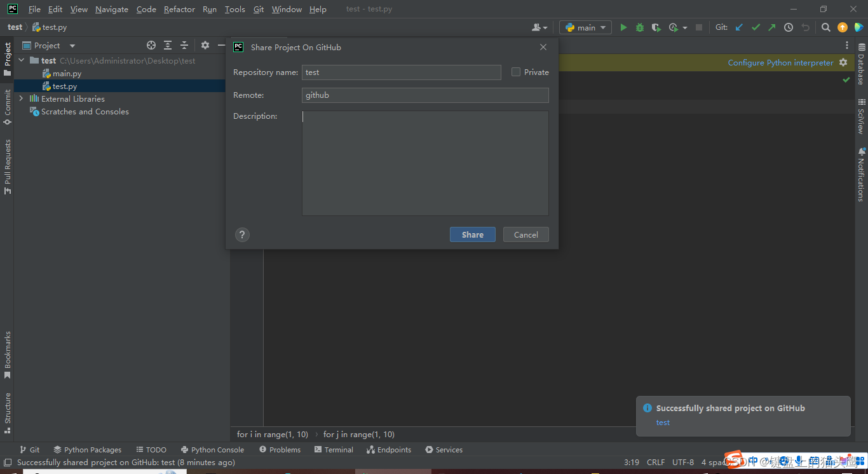Open Search Everywhere magnifier icon
The width and height of the screenshot is (868, 474).
(825, 27)
